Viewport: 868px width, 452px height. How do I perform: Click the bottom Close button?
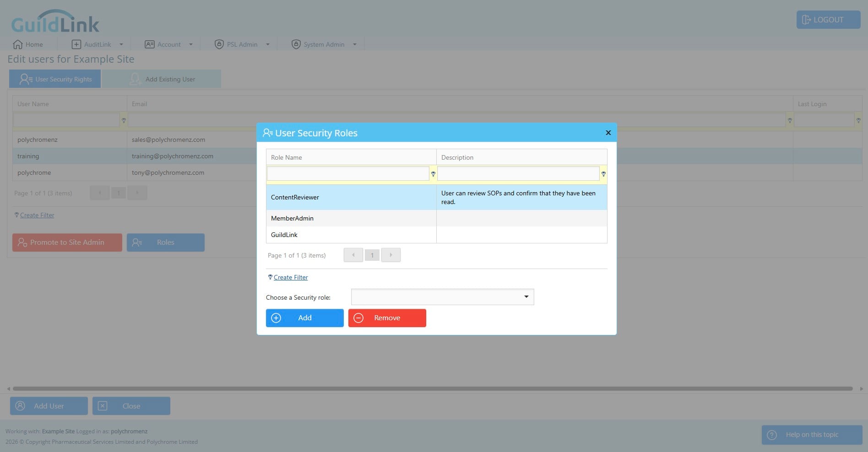tap(131, 406)
